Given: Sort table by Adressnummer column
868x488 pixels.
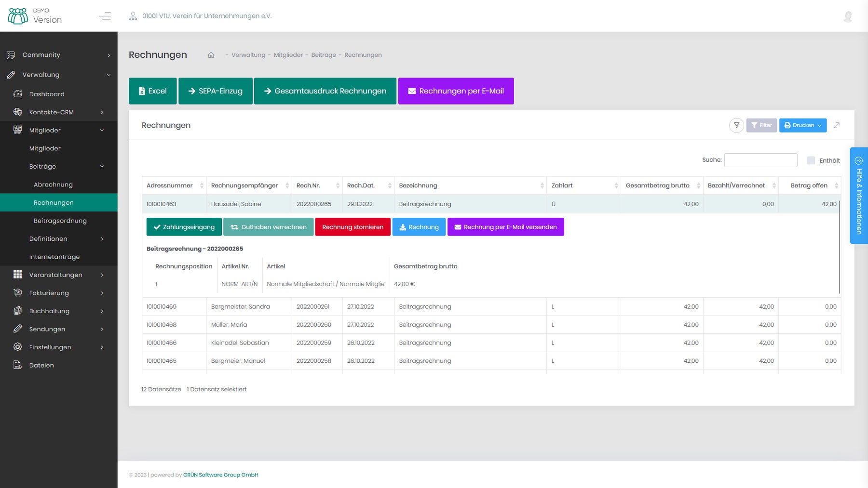Looking at the screenshot, I should pos(170,185).
